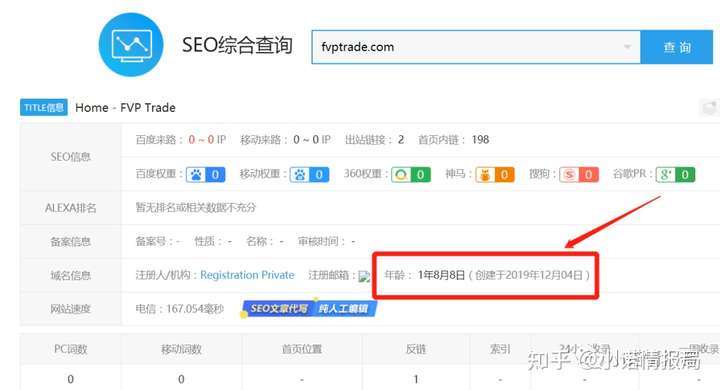Click the 暂无排名或相关数据不充分 text
Viewport: 720px width, 390px height.
tap(196, 208)
